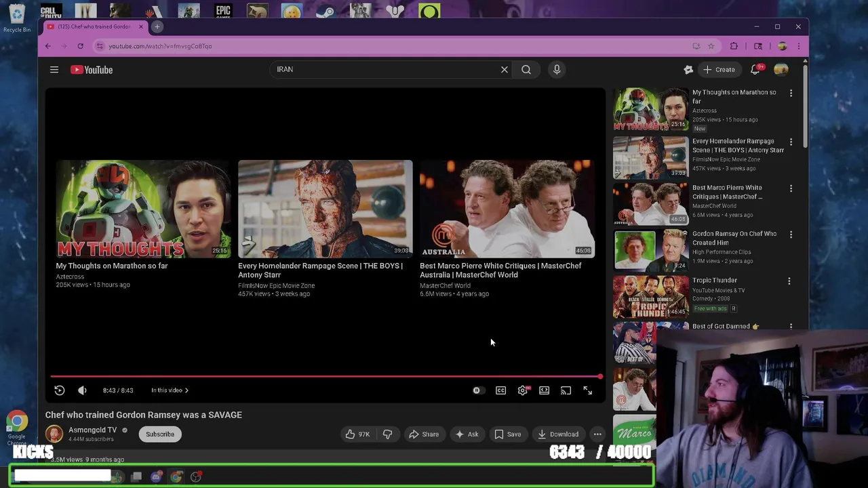The image size is (868, 488).
Task: Open options for sidebar Best of Got Damned
Action: click(x=791, y=327)
